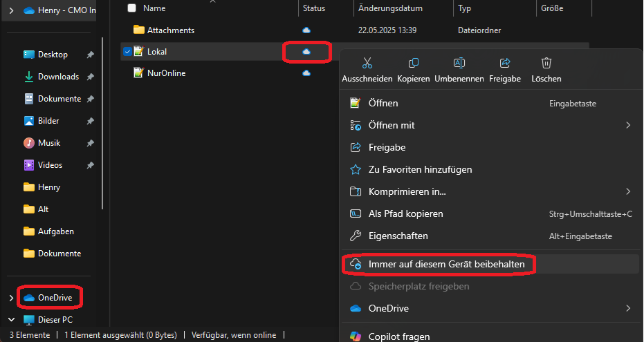Toggle the select-all checkbox beside Name
This screenshot has width=644, height=342.
coord(132,8)
